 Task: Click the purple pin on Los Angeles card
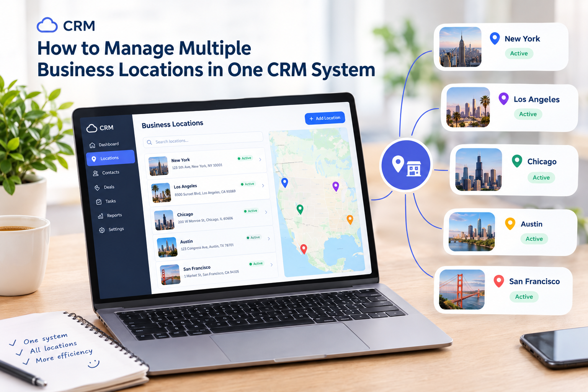504,99
